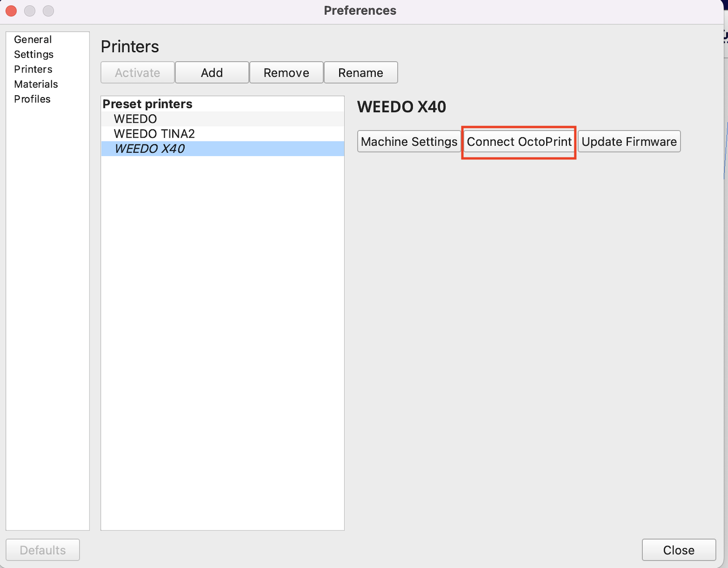Open the General preferences page

[x=33, y=39]
